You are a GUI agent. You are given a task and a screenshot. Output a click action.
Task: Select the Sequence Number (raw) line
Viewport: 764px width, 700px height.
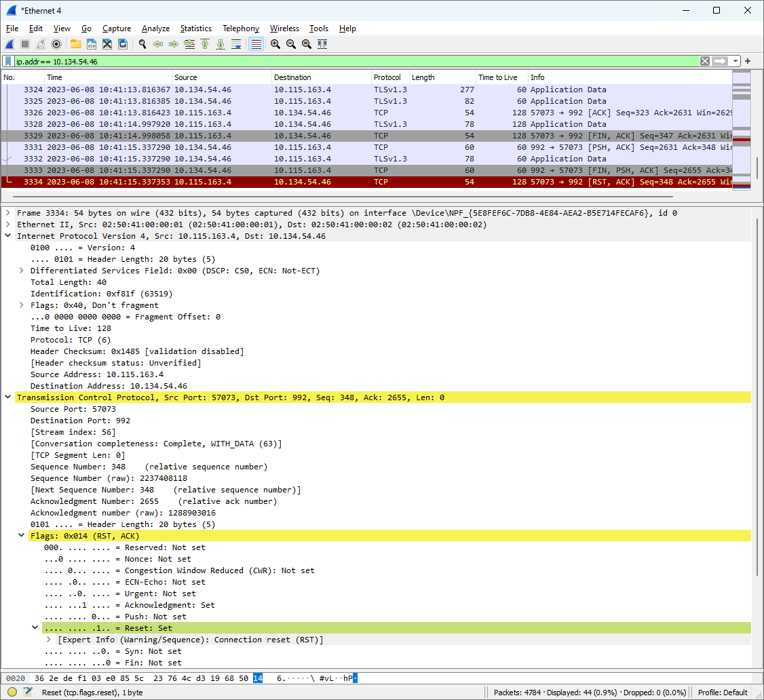[109, 478]
